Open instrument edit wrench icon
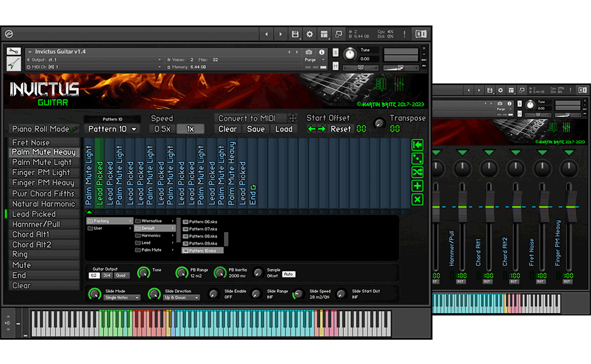 pos(14,51)
